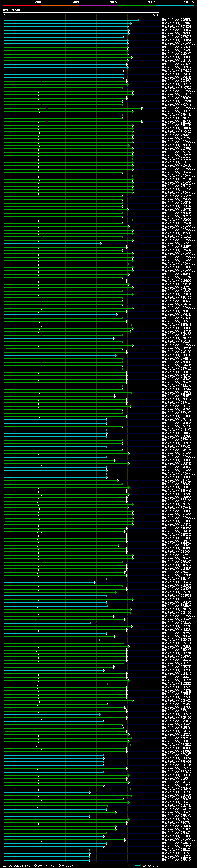
Task: Click the white AV634230 query sequence bar
Action: pos(81,13)
